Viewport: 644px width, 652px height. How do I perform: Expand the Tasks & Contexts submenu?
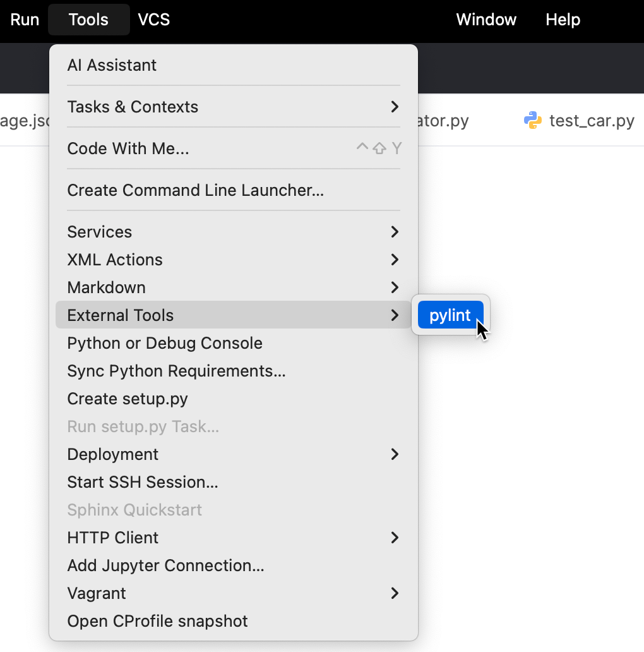(133, 107)
